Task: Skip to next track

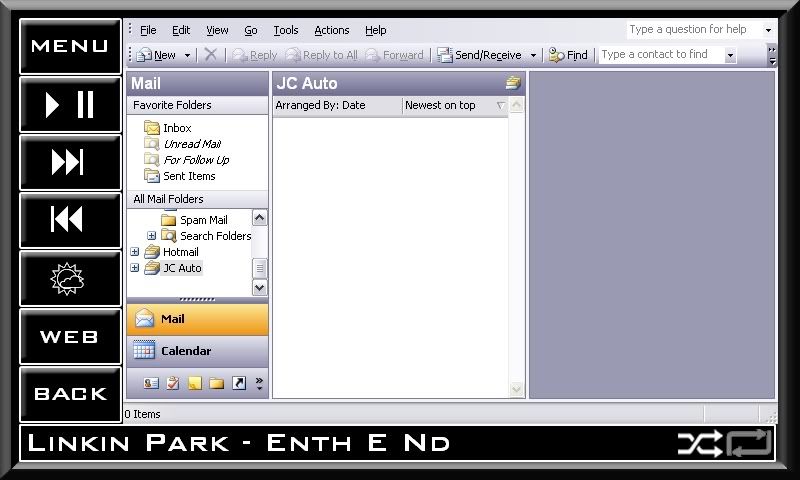Action: [70, 163]
